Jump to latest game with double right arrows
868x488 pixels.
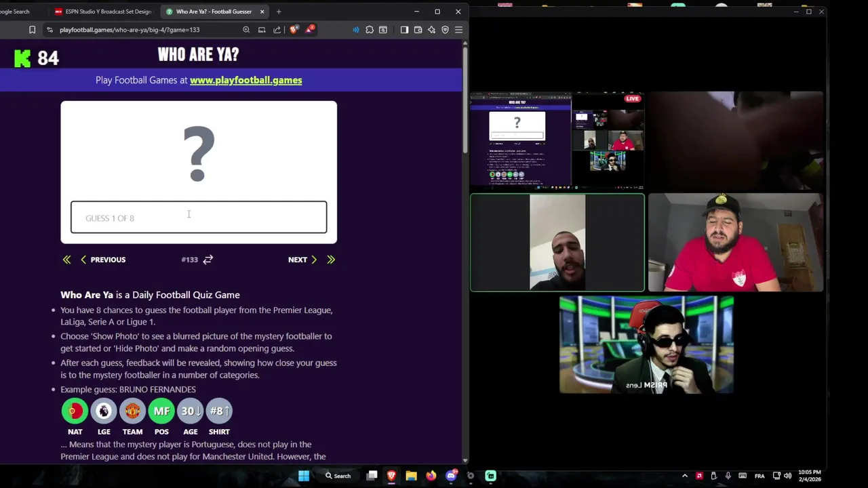331,260
